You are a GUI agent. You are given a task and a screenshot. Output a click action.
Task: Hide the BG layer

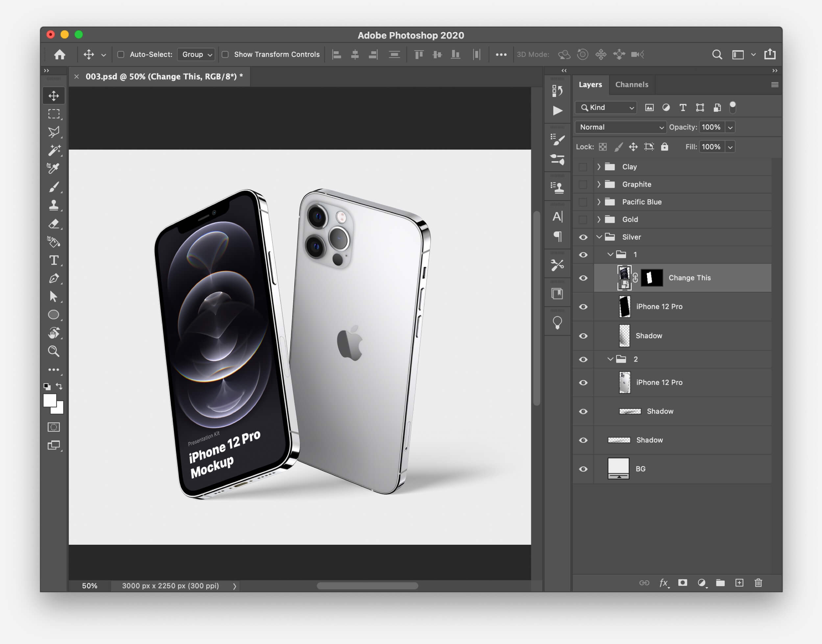(x=583, y=469)
